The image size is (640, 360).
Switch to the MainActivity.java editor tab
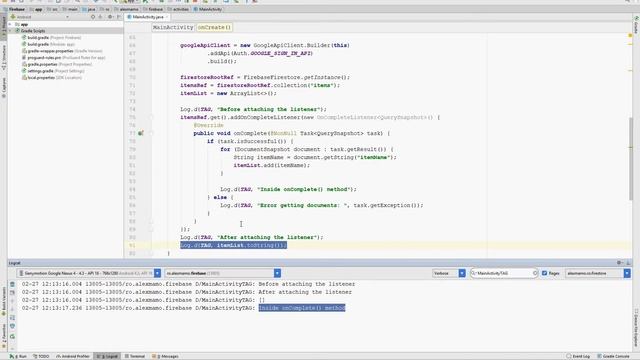(148, 17)
